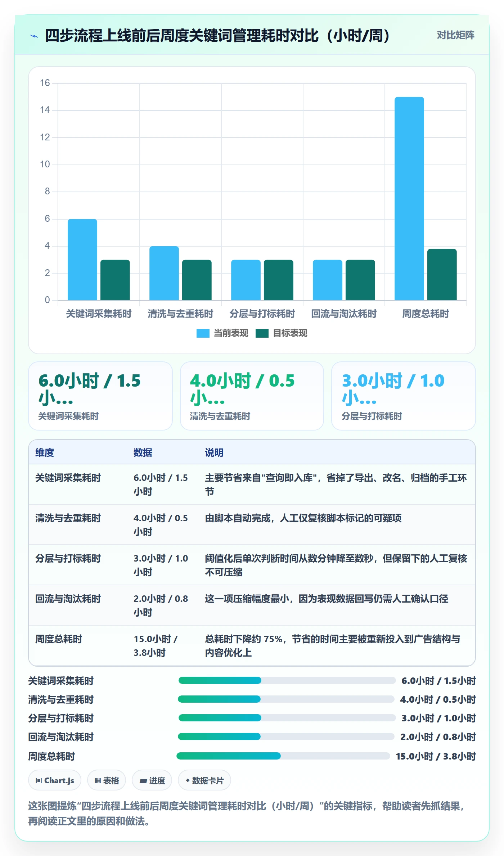Click the chart title heading text

(x=217, y=36)
